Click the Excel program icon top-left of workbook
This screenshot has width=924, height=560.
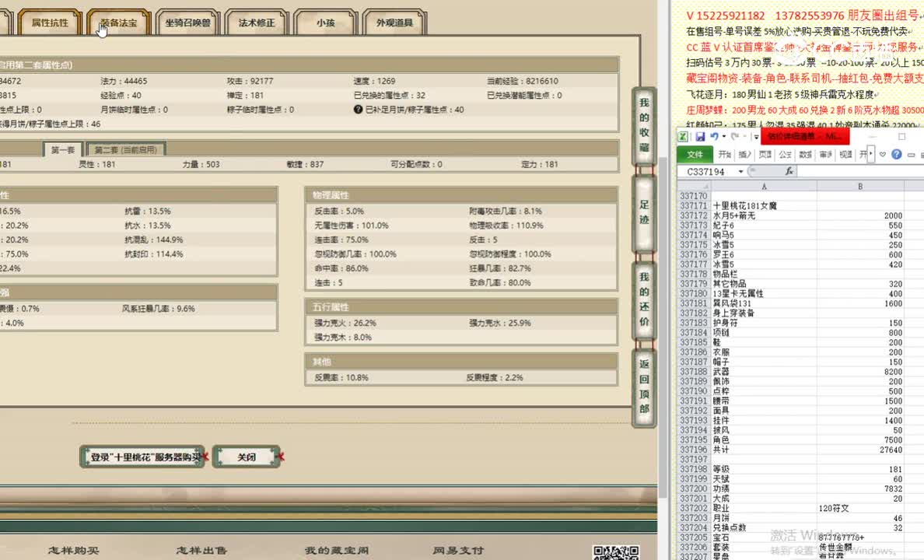(x=684, y=137)
